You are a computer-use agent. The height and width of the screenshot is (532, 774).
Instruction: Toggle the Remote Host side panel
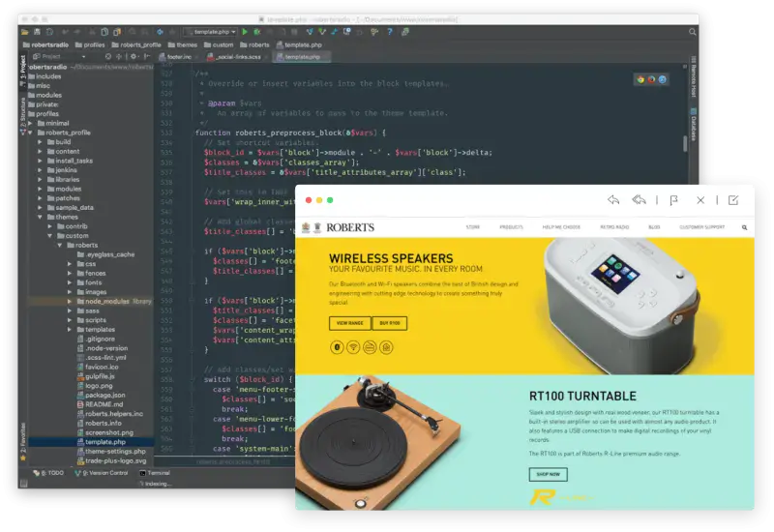point(693,77)
